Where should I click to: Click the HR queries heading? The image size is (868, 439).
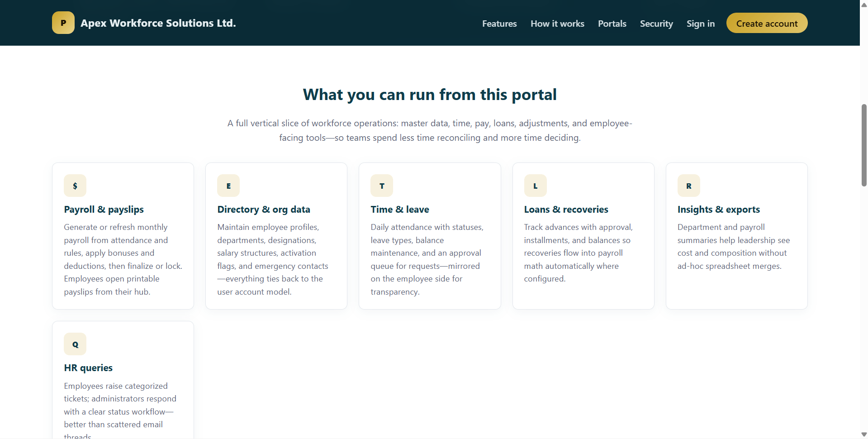pos(88,368)
